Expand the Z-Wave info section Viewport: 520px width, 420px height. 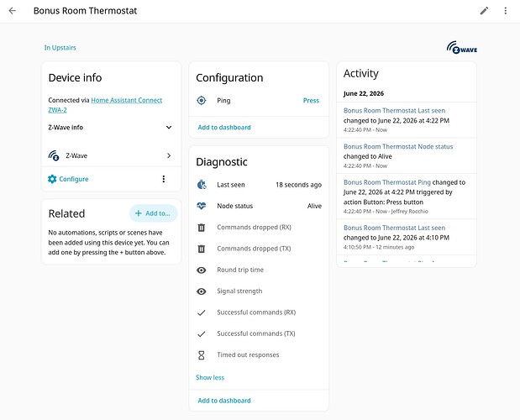pyautogui.click(x=110, y=128)
